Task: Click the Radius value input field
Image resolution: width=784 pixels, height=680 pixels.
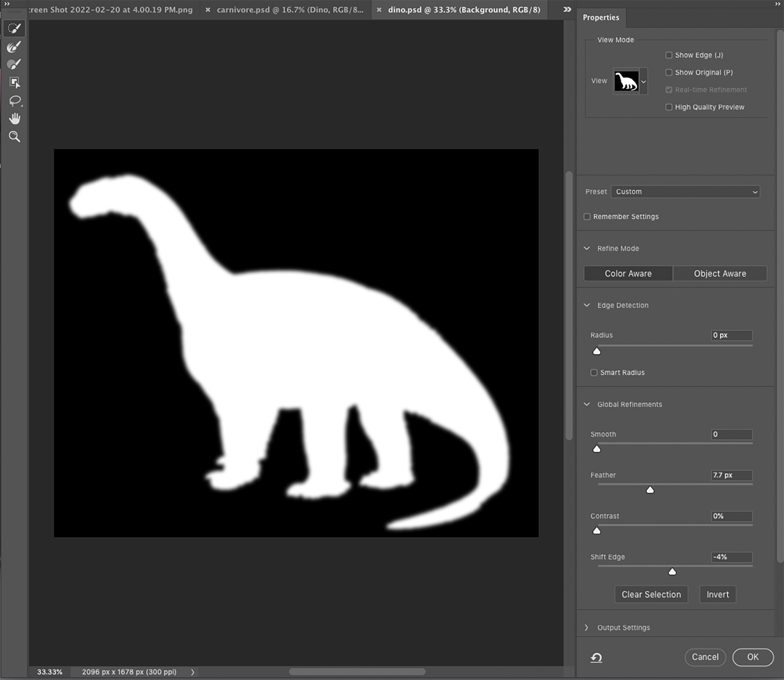Action: (x=731, y=335)
